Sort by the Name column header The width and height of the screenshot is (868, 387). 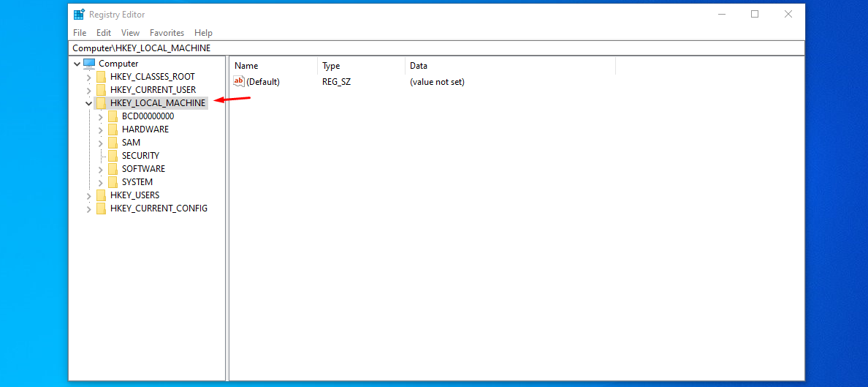click(x=273, y=66)
